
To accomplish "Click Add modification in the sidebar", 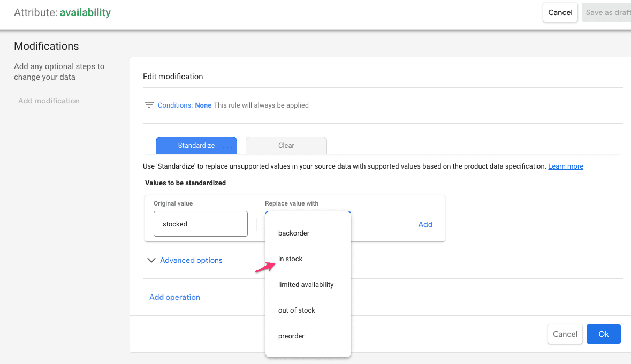I will [x=49, y=101].
